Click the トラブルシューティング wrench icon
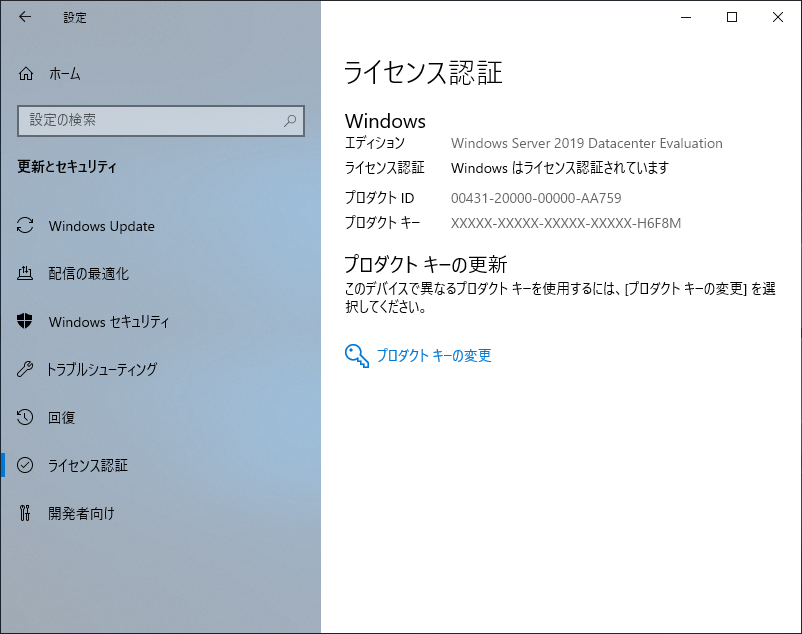 [x=25, y=369]
